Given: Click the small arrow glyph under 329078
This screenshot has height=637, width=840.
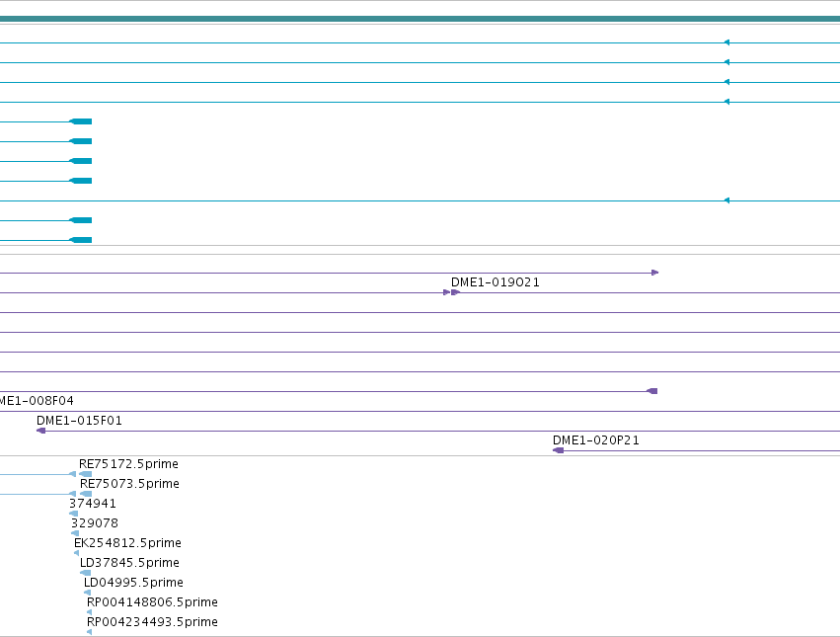Looking at the screenshot, I should 75,533.
